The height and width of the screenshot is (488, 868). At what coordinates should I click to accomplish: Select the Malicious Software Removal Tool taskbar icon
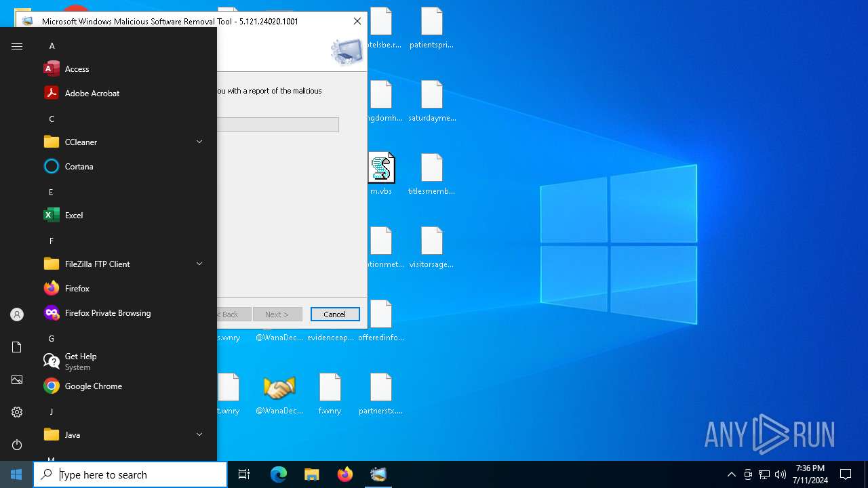(x=378, y=474)
